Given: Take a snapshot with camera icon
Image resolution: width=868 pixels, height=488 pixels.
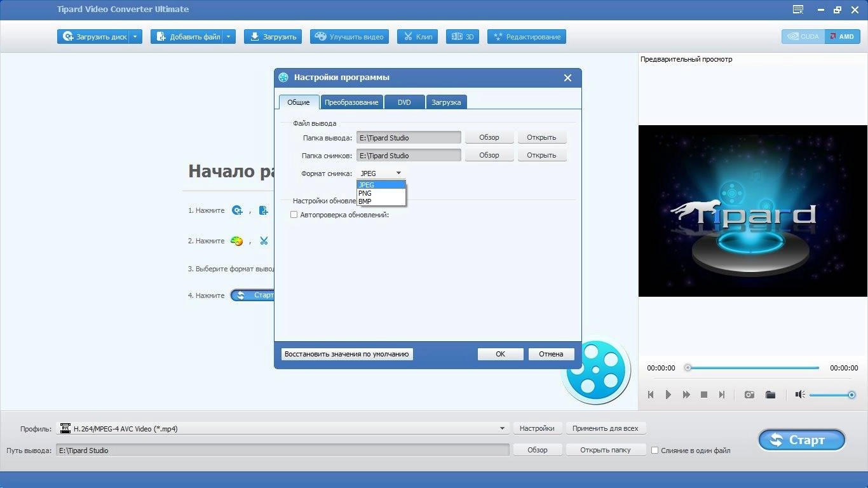Looking at the screenshot, I should coord(750,395).
